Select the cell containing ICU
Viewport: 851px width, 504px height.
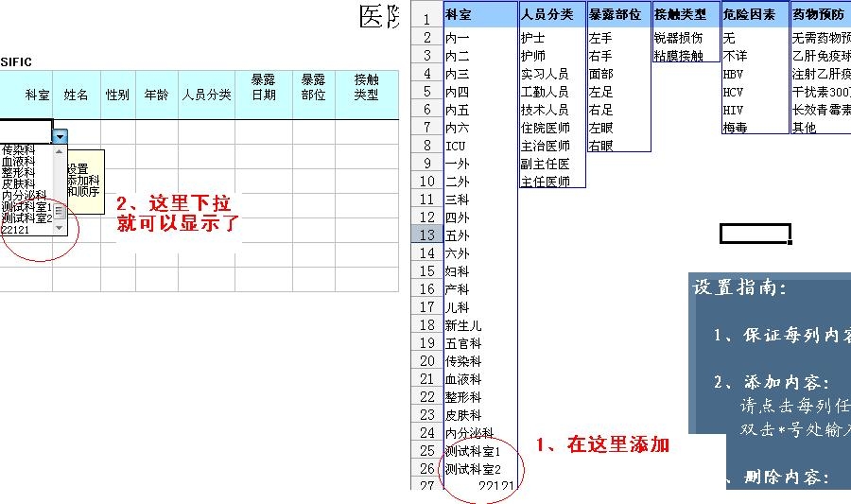click(479, 146)
